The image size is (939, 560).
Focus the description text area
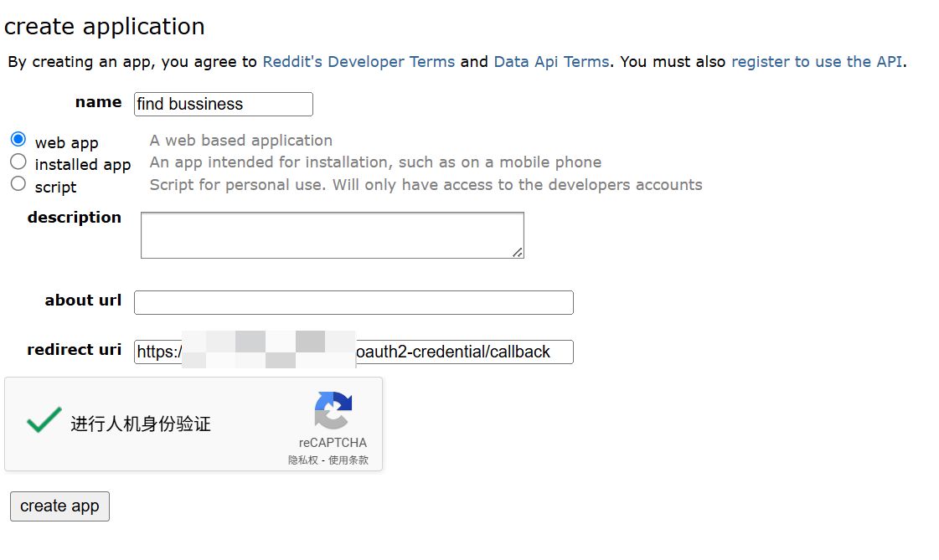(x=331, y=234)
